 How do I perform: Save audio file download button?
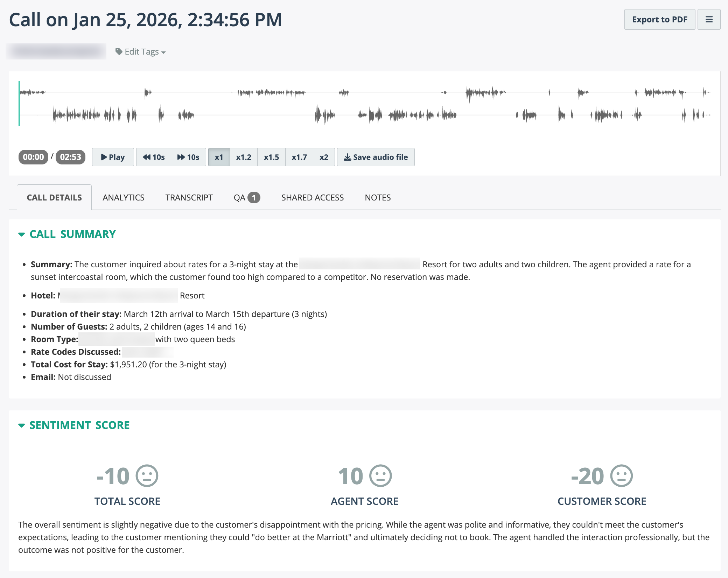tap(376, 157)
